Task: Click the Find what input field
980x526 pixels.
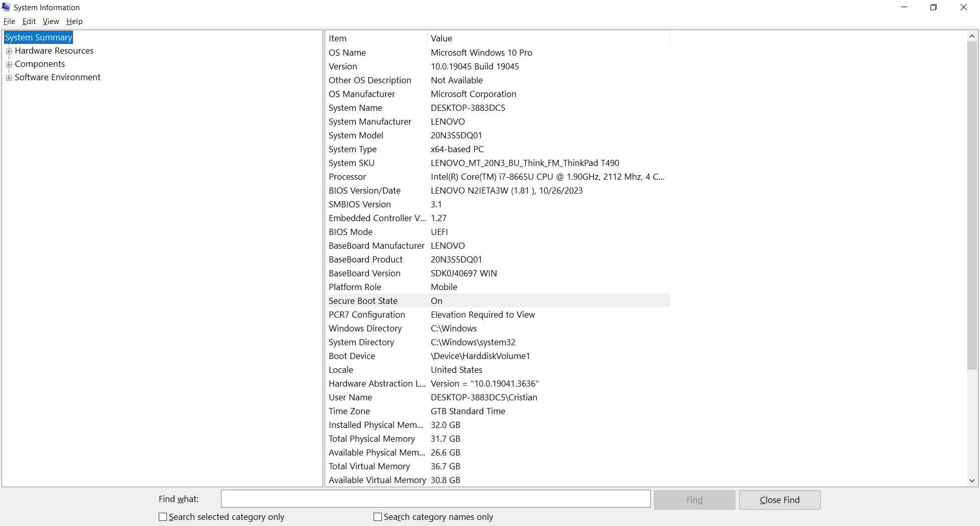Action: 436,499
